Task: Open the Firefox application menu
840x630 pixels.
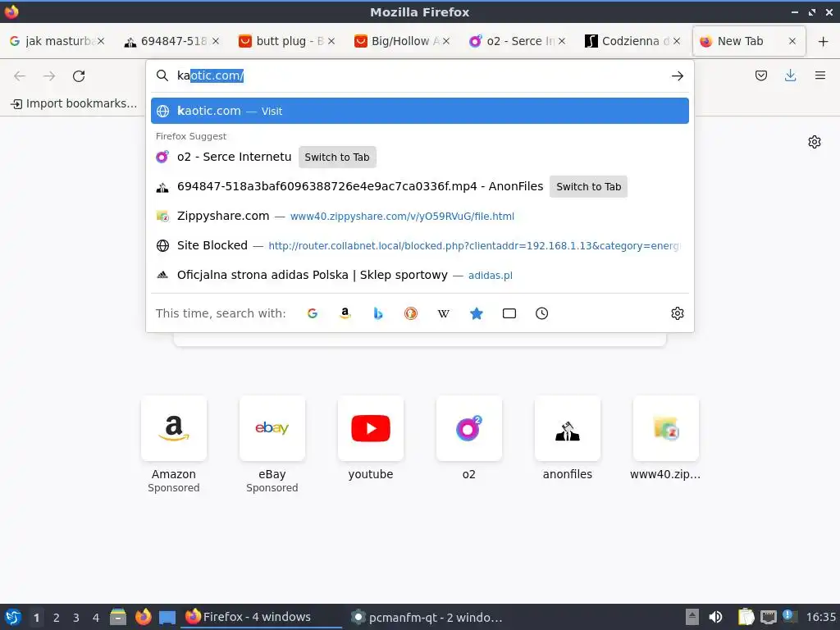Action: [x=819, y=75]
